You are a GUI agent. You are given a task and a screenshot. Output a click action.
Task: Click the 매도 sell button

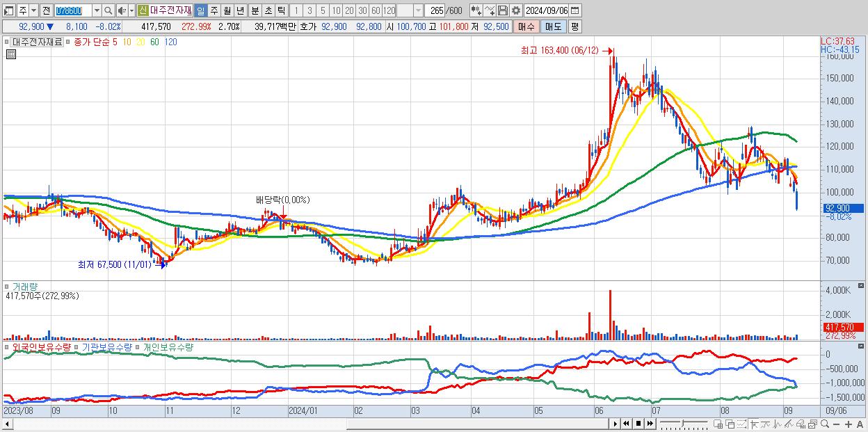[553, 26]
